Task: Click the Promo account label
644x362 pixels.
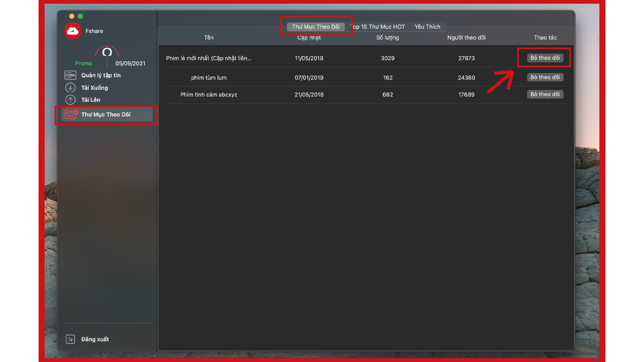Action: tap(84, 63)
